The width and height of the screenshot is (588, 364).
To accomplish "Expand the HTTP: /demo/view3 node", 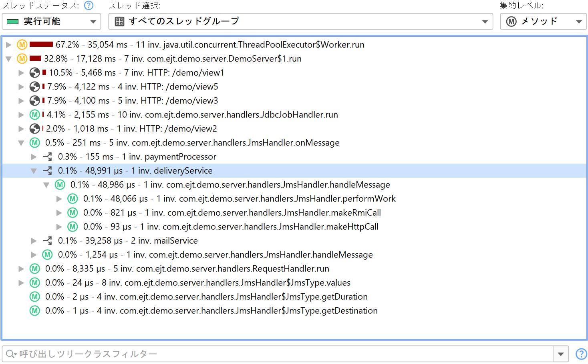I will (21, 101).
